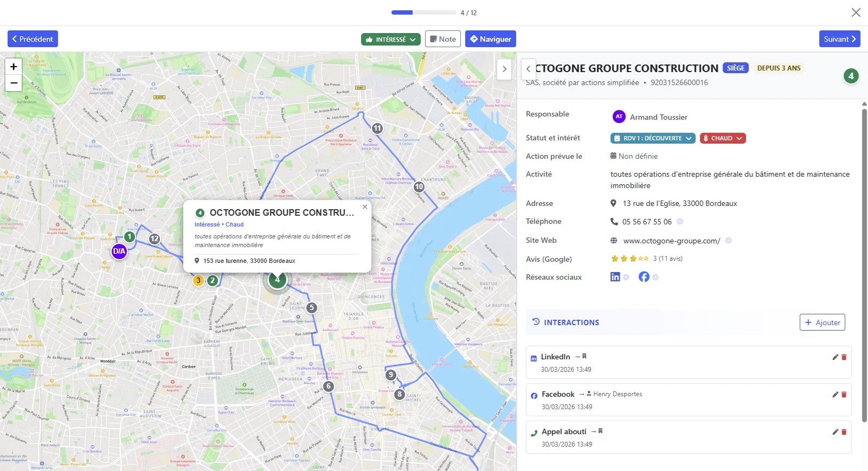Go to the Précédent company
The image size is (868, 471).
click(33, 39)
